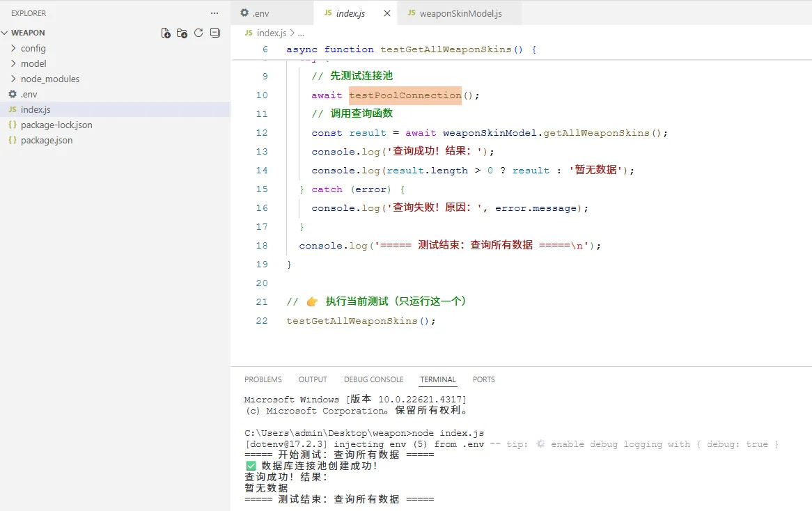812x511 pixels.
Task: Select the TERMINAL panel tab
Action: pyautogui.click(x=438, y=379)
